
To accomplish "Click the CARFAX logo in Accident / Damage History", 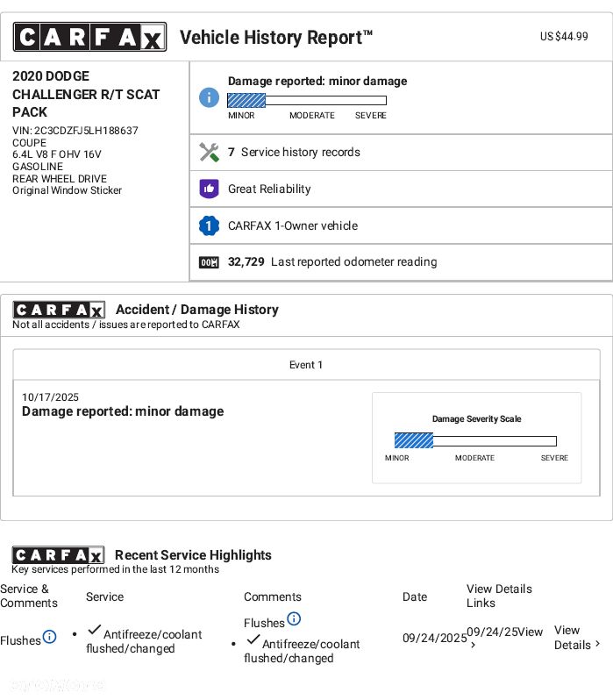I will (x=59, y=310).
